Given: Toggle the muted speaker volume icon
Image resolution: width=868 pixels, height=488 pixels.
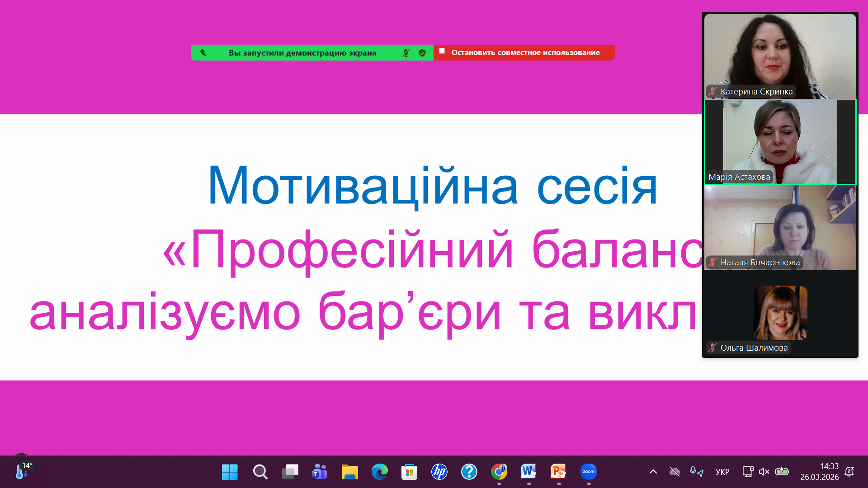Looking at the screenshot, I should (x=764, y=472).
